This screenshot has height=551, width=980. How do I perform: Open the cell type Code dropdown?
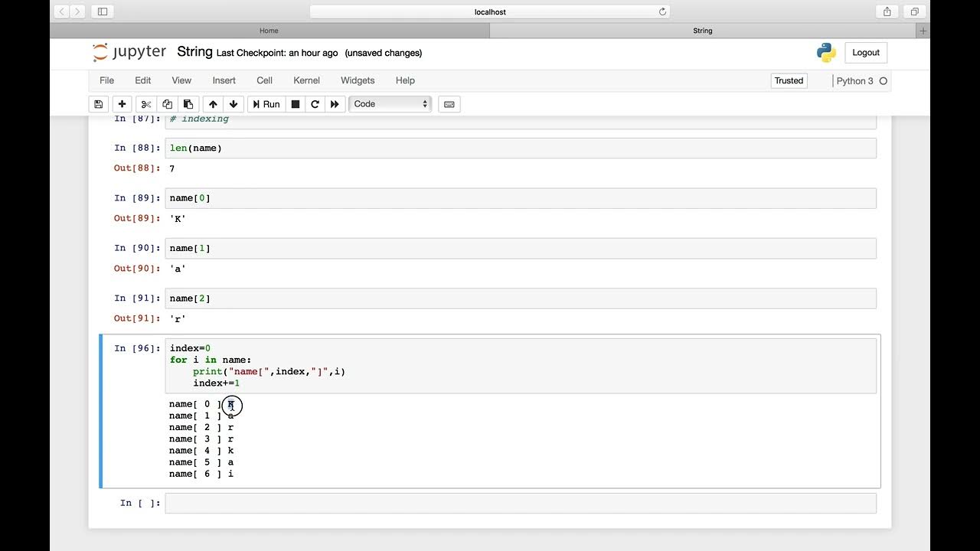(390, 104)
